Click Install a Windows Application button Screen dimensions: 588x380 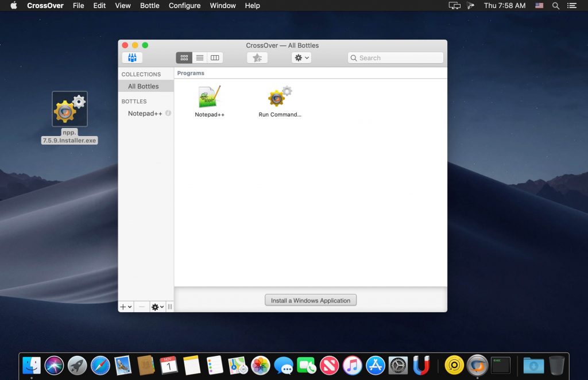click(311, 300)
